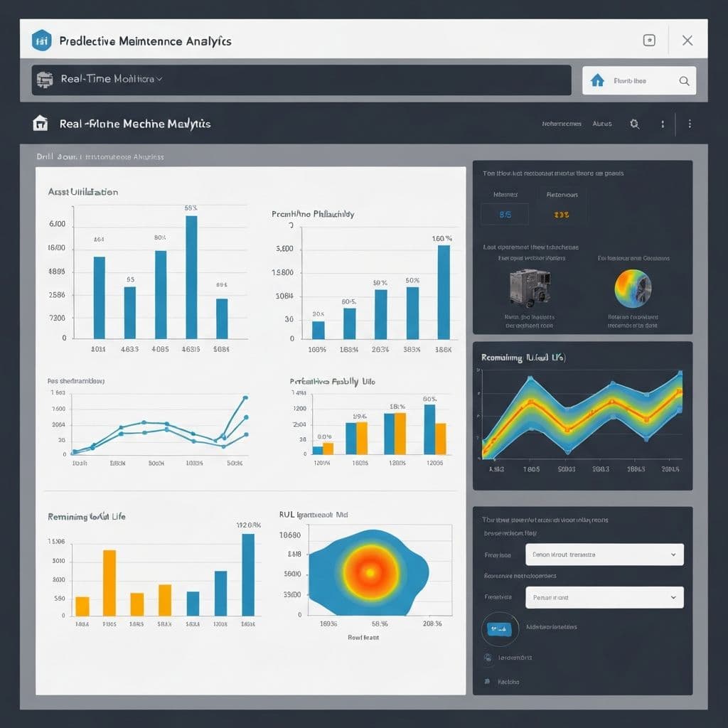Image resolution: width=728 pixels, height=728 pixels.
Task: Click the home icon inside the top search field
Action: click(x=597, y=80)
